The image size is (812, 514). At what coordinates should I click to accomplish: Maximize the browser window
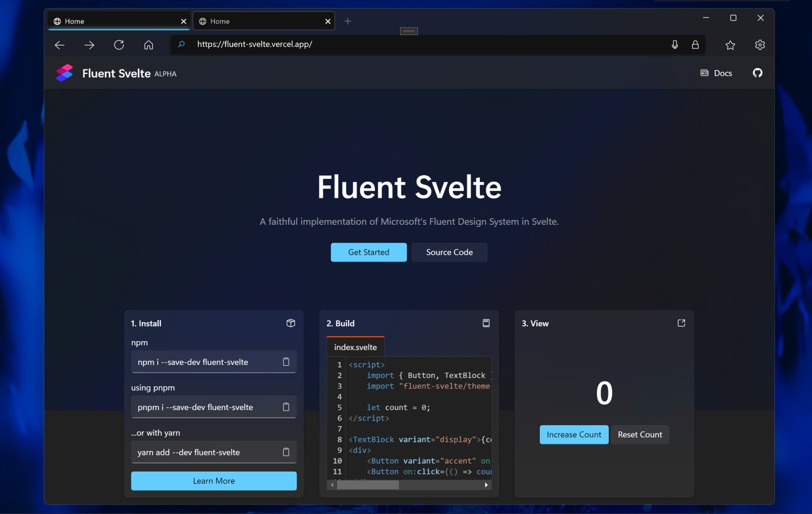point(733,18)
